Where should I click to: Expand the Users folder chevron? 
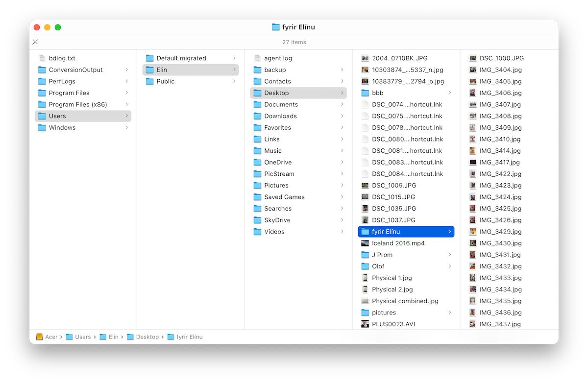tap(126, 116)
